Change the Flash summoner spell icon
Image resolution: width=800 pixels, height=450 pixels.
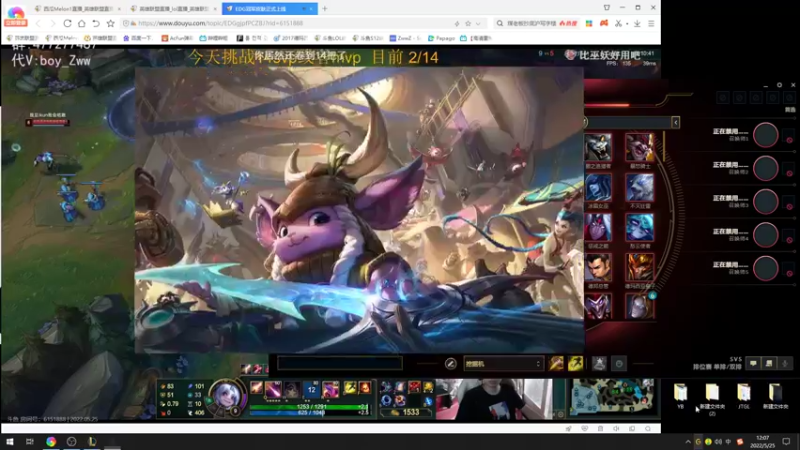point(576,363)
